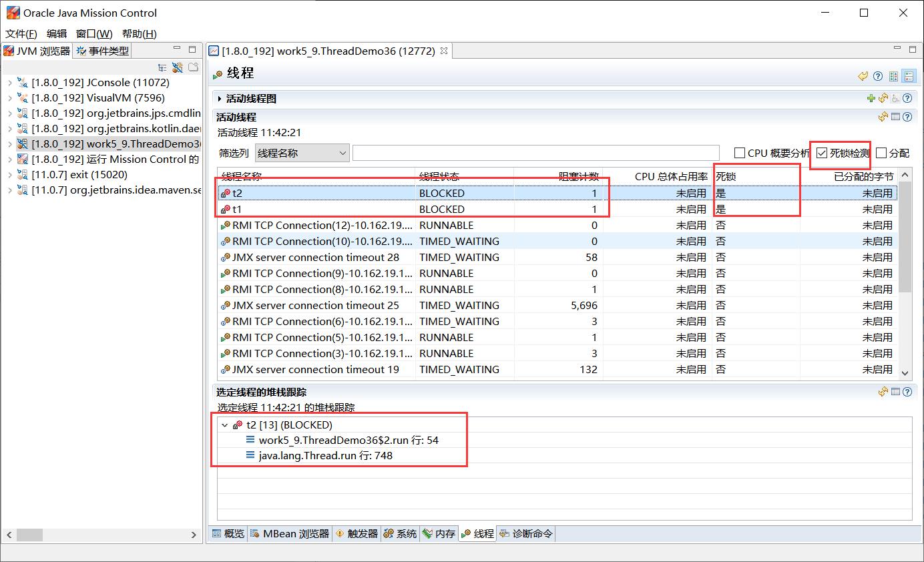Screen dimensions: 924x562
Task: Select the RMI TCP Connection(12) thread row
Action: [557, 225]
